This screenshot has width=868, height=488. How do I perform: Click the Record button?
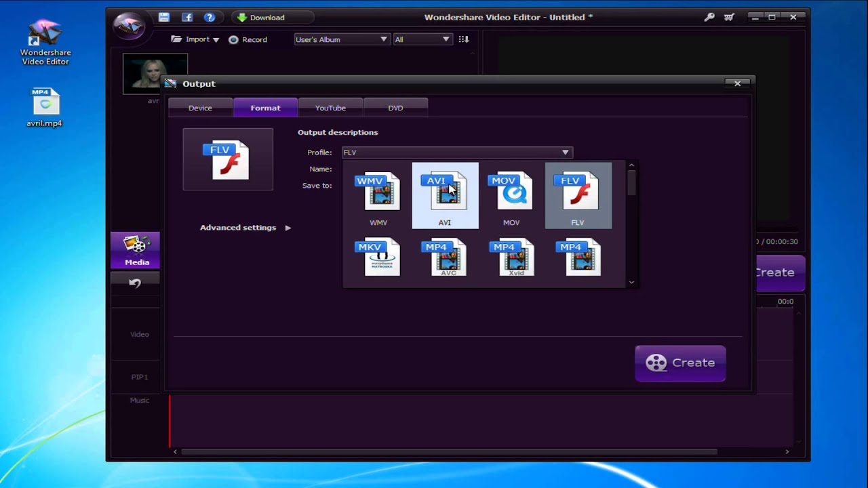coord(248,39)
